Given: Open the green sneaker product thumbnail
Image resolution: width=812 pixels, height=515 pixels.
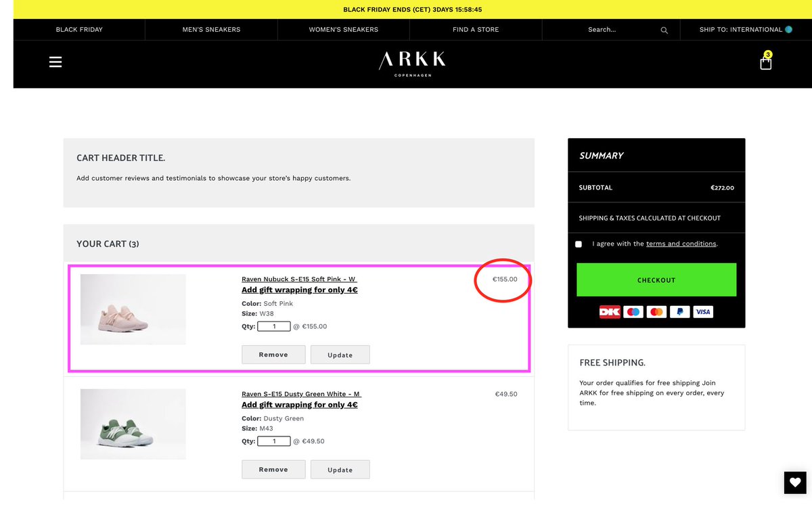Looking at the screenshot, I should point(133,424).
